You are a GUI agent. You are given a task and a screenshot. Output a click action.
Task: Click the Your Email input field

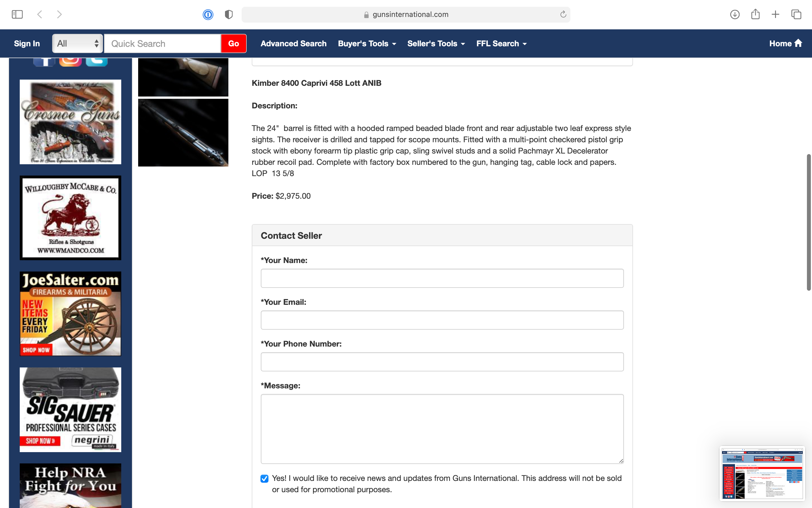[x=442, y=320]
